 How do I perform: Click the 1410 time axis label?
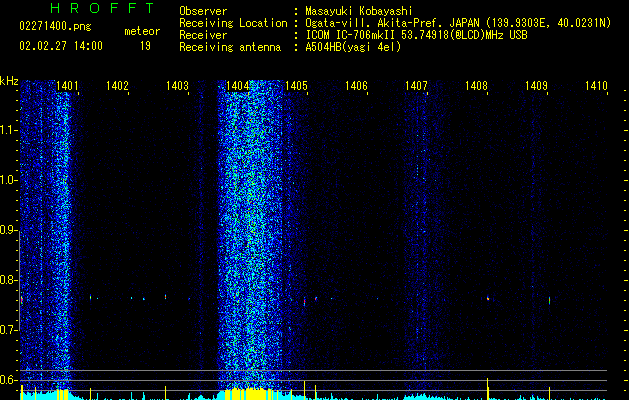click(596, 86)
